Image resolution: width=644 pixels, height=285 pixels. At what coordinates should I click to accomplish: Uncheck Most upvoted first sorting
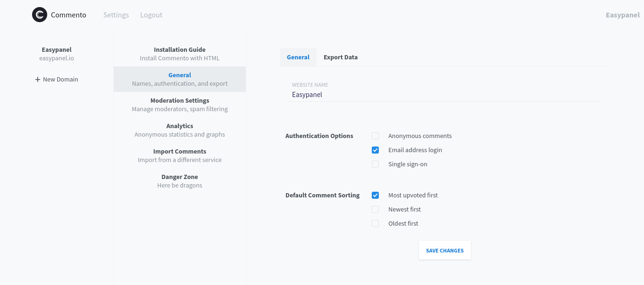pos(376,195)
